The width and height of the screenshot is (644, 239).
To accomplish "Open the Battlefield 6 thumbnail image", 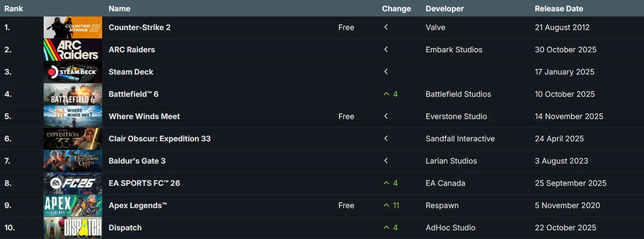I will [x=72, y=94].
